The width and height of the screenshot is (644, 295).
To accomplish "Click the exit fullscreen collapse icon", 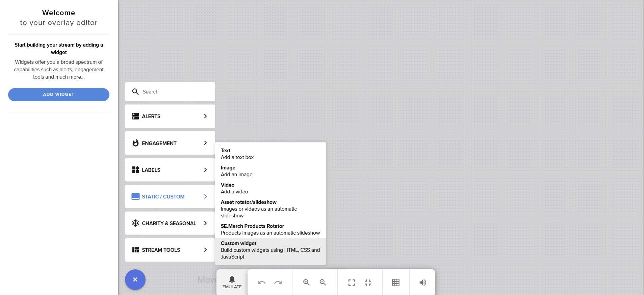I will point(368,283).
